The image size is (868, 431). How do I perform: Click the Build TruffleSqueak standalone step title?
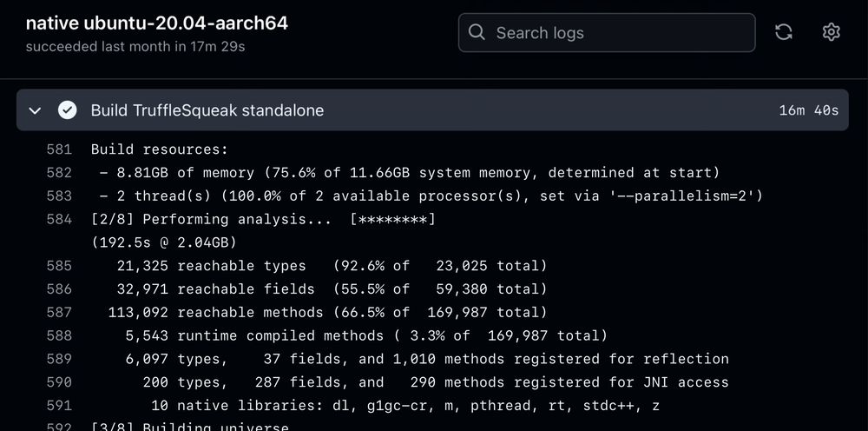207,110
